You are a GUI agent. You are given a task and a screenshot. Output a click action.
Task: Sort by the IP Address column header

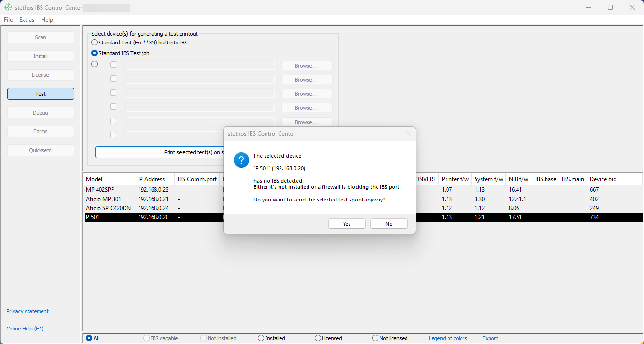click(x=151, y=179)
